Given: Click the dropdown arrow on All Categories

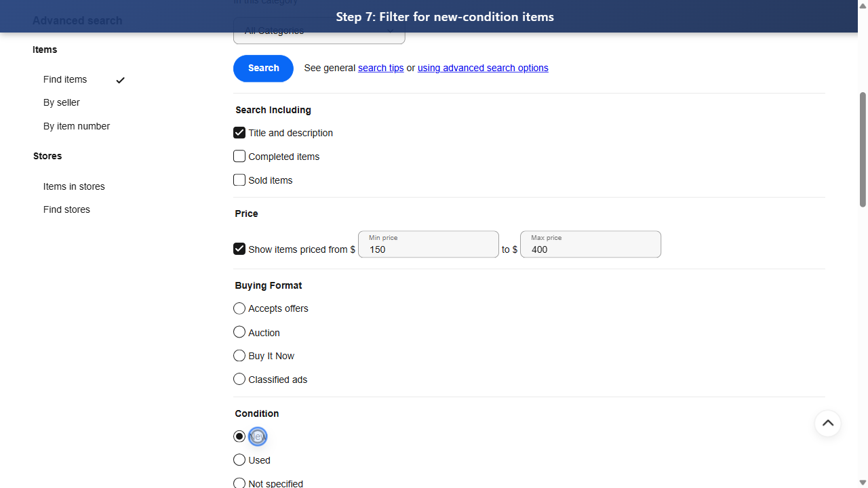Looking at the screenshot, I should click(x=390, y=30).
